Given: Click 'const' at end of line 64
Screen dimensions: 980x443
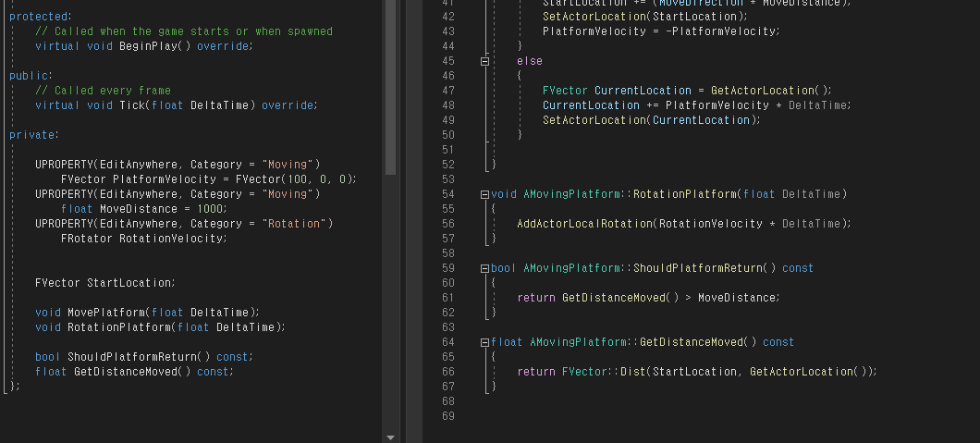Looking at the screenshot, I should [778, 342].
